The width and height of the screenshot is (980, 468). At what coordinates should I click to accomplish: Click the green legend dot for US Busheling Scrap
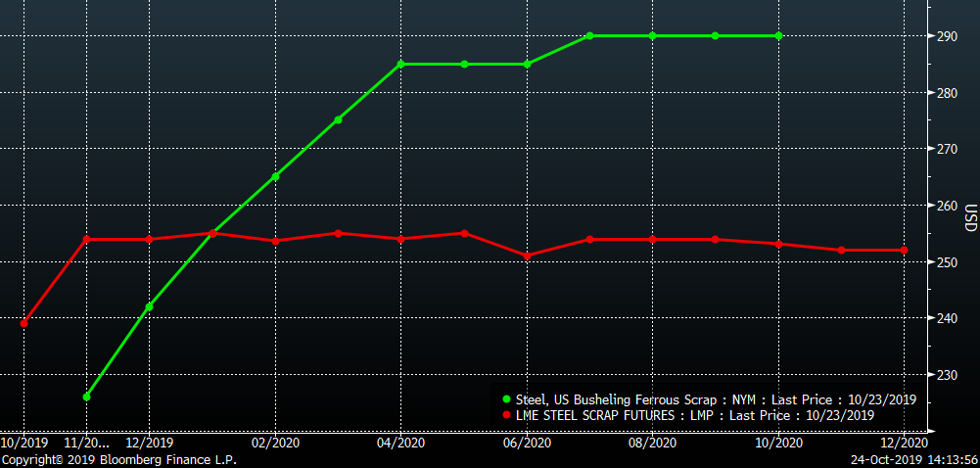(506, 399)
